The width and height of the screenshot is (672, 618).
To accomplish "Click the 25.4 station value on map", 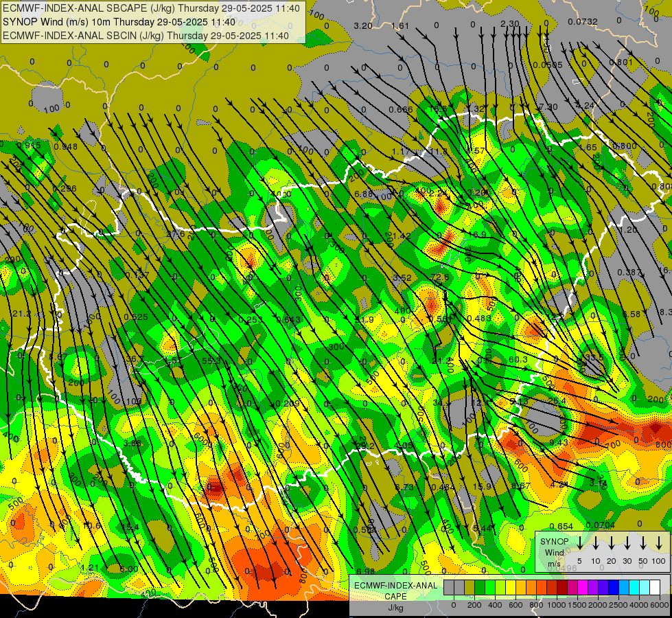I will click(x=557, y=401).
